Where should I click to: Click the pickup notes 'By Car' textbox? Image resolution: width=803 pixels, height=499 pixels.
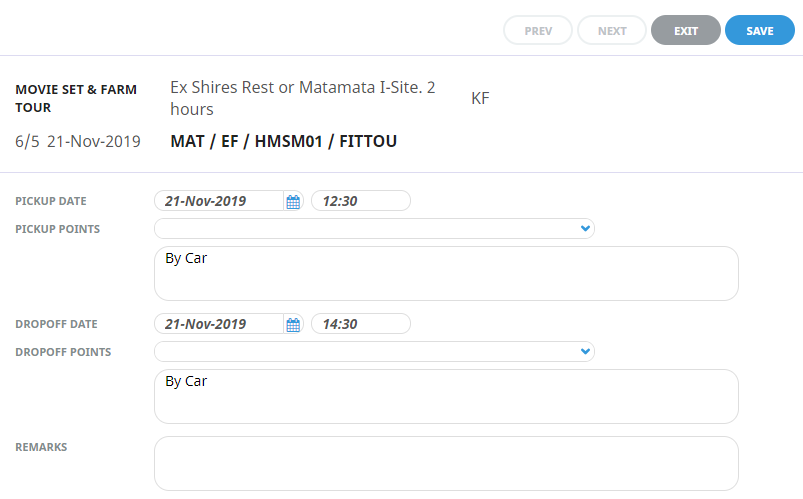[446, 273]
